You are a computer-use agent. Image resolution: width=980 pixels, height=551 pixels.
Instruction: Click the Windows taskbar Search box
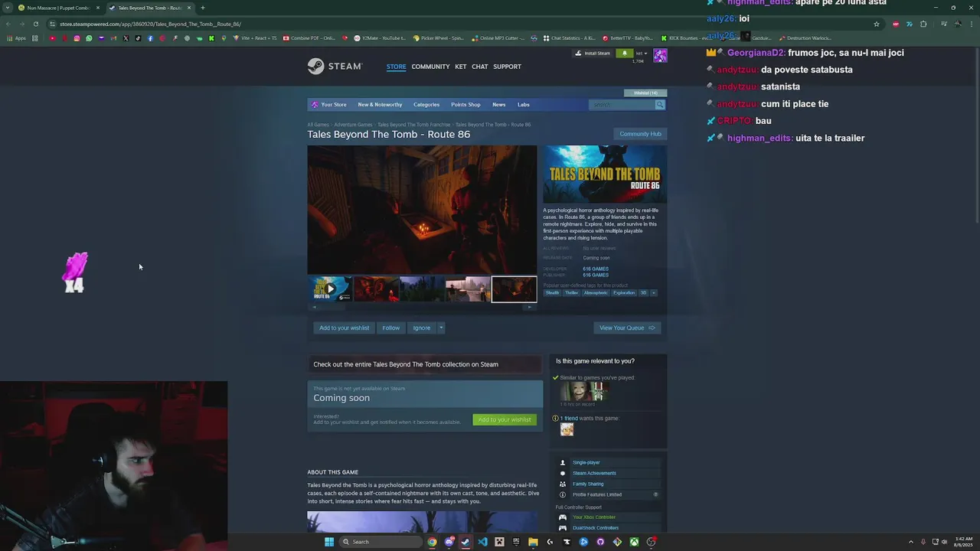(x=381, y=542)
